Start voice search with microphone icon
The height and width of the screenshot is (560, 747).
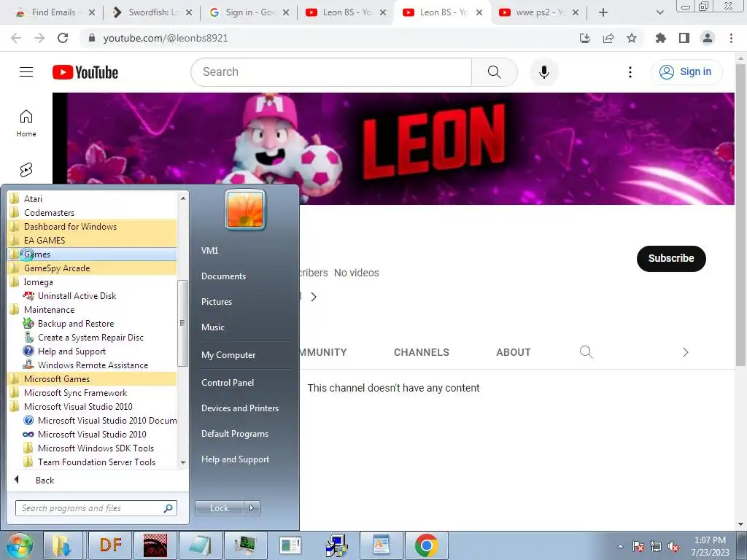(x=543, y=72)
